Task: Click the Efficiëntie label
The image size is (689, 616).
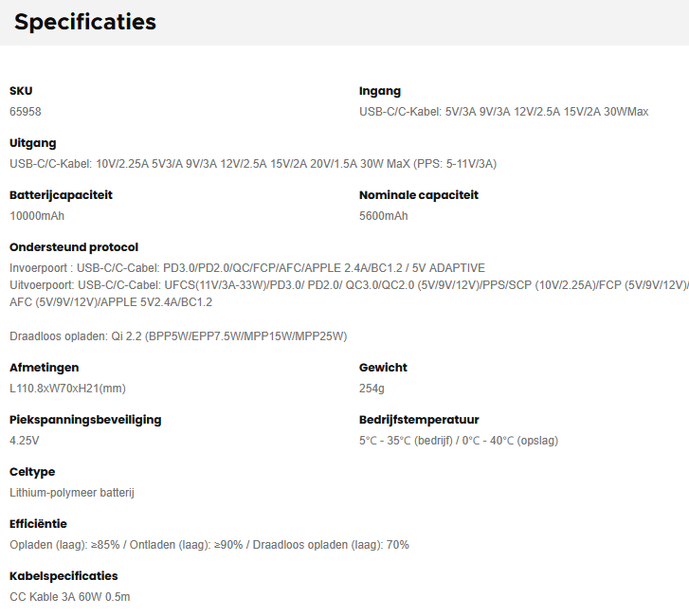Action: (x=38, y=524)
